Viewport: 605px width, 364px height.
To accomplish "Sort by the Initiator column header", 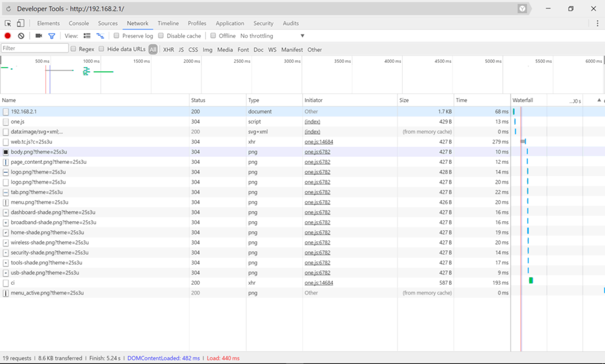I will [350, 100].
